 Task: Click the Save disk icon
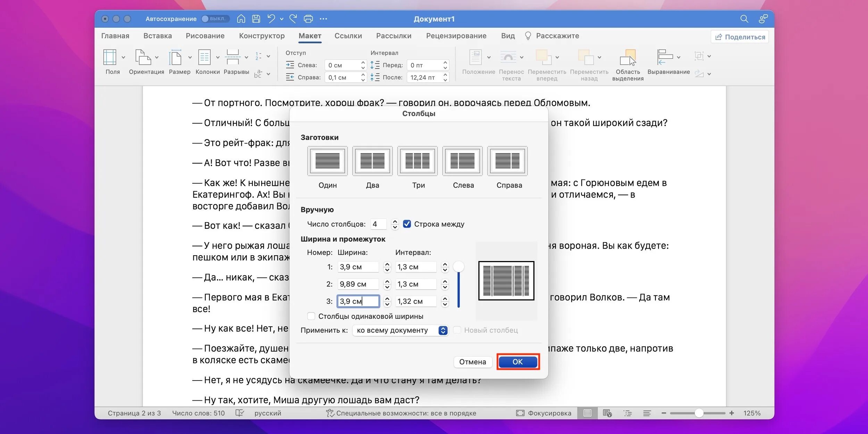(x=256, y=19)
